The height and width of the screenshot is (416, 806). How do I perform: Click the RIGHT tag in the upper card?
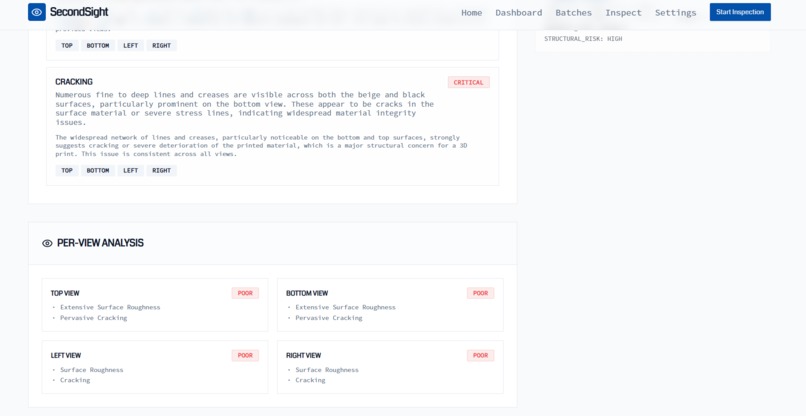coord(161,45)
